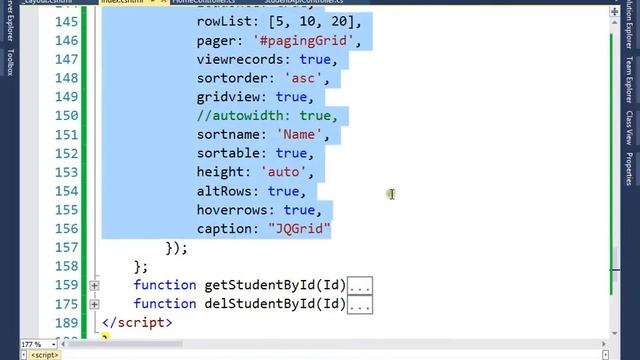Open collapsed code box after delStudentById(Id)
The image size is (640, 360).
[360, 304]
